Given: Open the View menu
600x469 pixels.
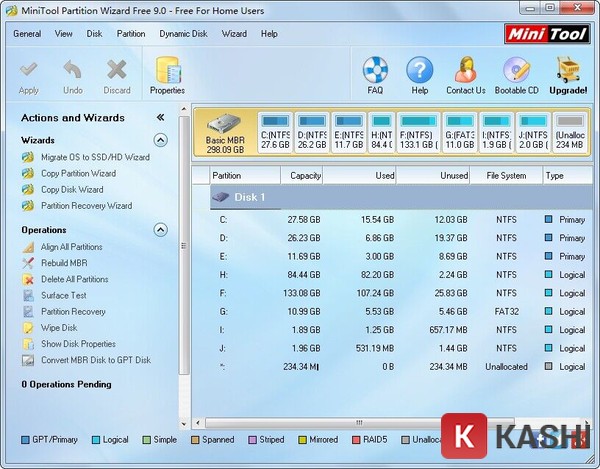Looking at the screenshot, I should point(64,34).
